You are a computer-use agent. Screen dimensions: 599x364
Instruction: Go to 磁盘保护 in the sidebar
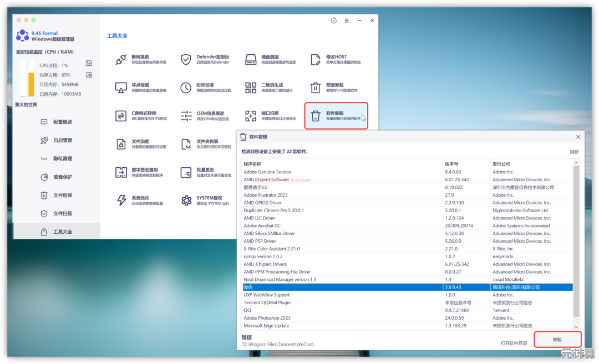(57, 177)
